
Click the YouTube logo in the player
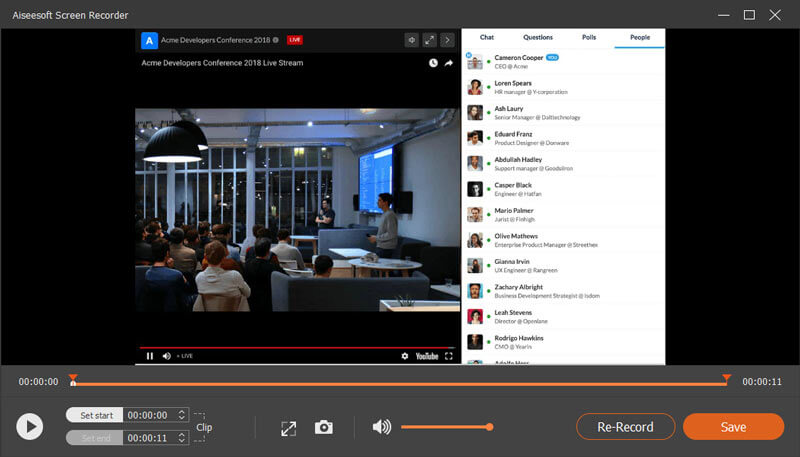427,355
